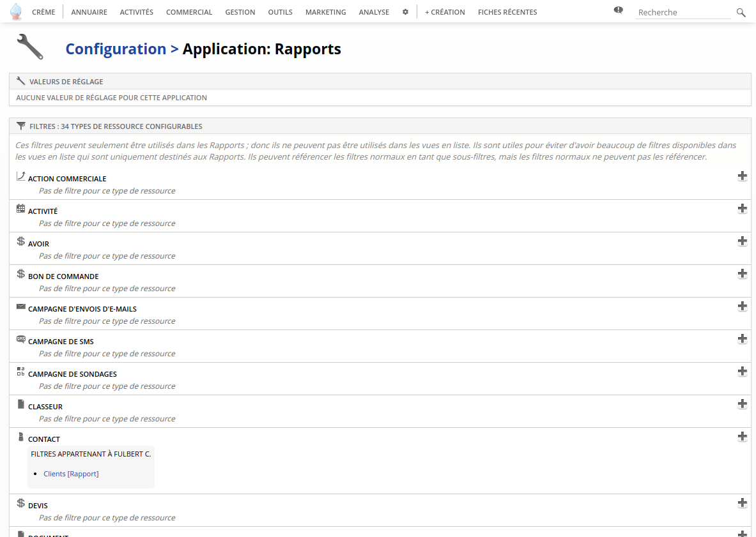This screenshot has height=537, width=756.
Task: Add a filter for Campagne de sondages
Action: point(743,372)
